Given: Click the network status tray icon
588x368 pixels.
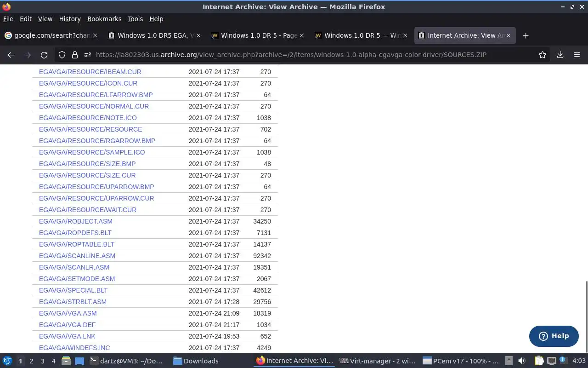Looking at the screenshot, I should tap(551, 361).
